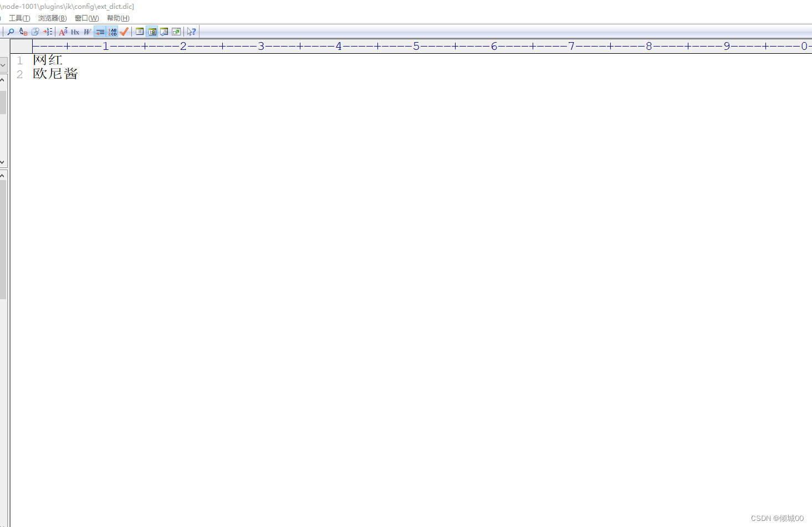Image resolution: width=812 pixels, height=527 pixels.
Task: Click the context Help cursor question icon
Action: point(192,32)
